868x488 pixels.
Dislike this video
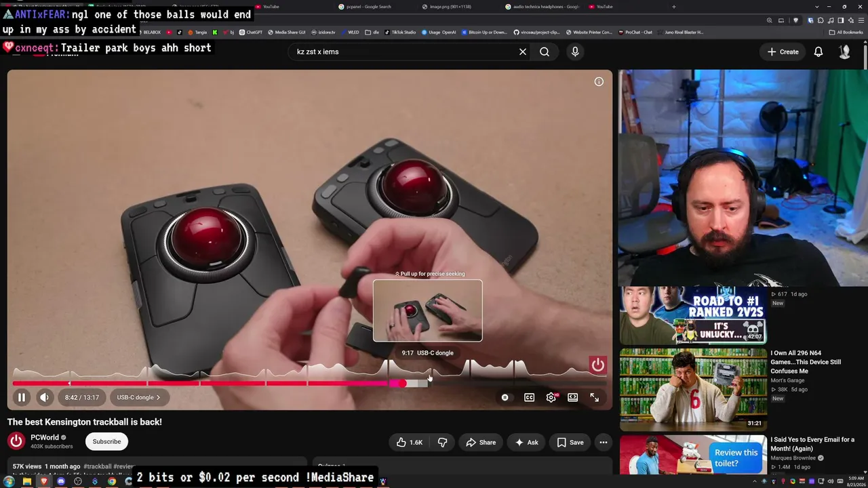pyautogui.click(x=443, y=443)
